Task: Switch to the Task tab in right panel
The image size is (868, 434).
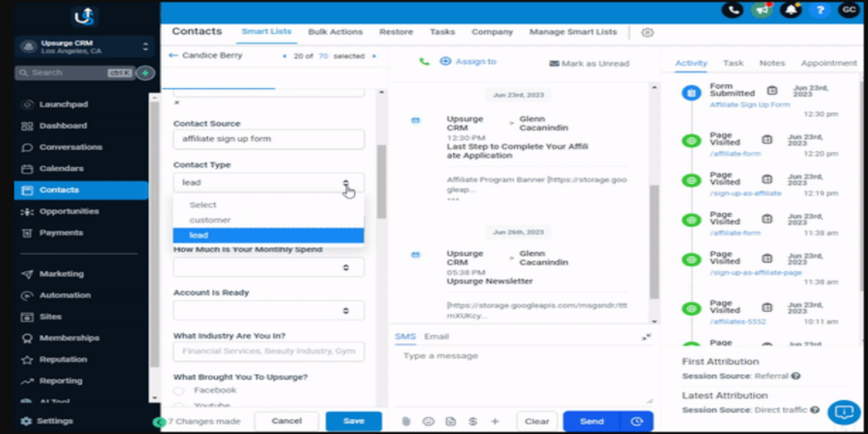Action: [733, 63]
